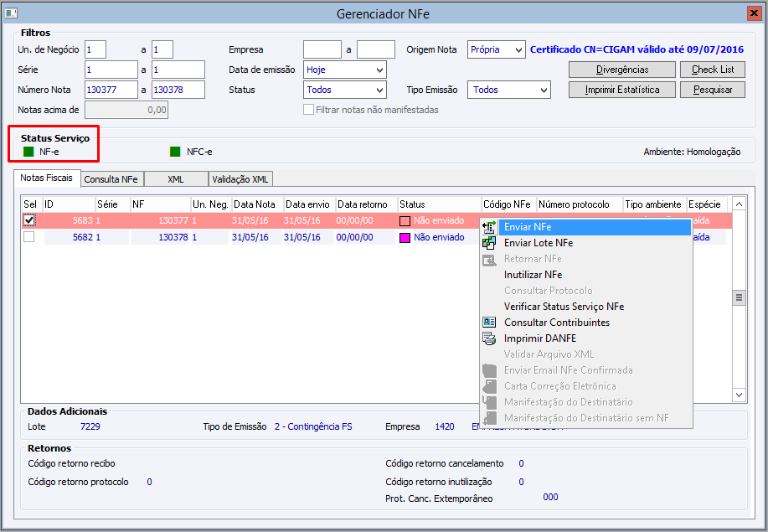The image size is (768, 532).
Task: Click the Imprimir DANFE printer icon
Action: (489, 338)
